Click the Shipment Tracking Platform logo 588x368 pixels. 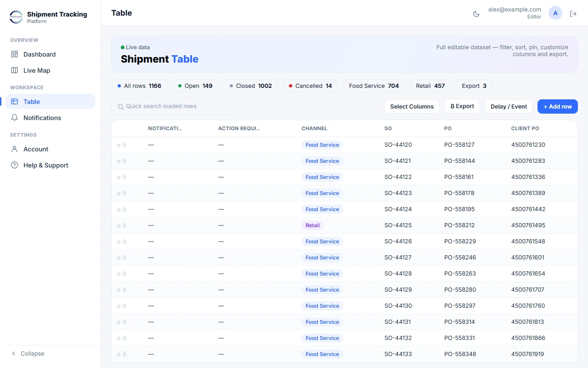(16, 17)
